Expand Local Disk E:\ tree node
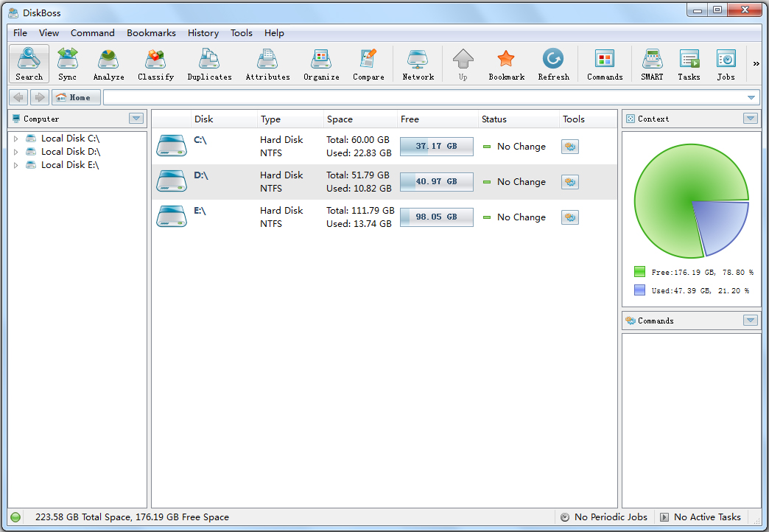The height and width of the screenshot is (532, 769). [x=16, y=166]
